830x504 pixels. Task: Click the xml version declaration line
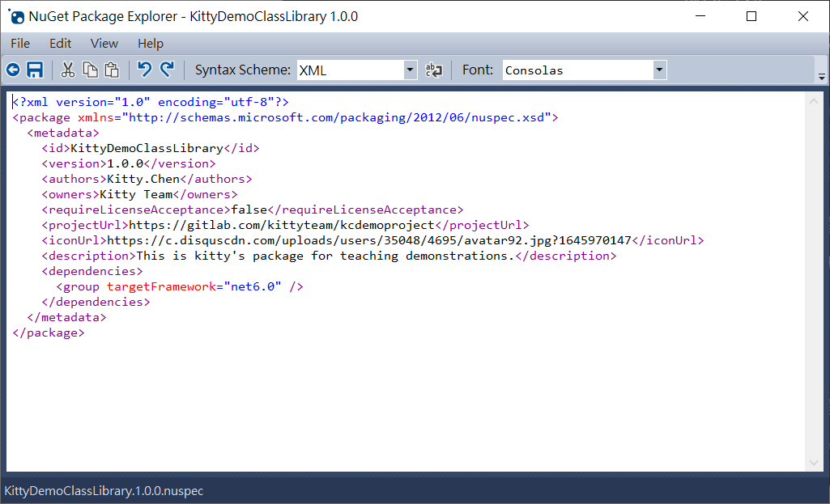[x=151, y=102]
